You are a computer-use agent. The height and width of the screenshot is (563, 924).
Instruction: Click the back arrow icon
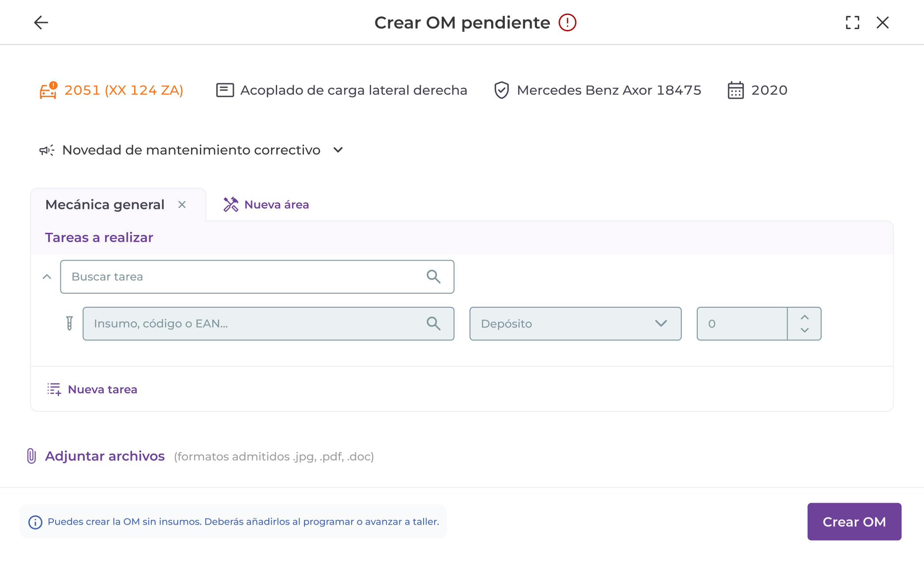click(x=41, y=22)
